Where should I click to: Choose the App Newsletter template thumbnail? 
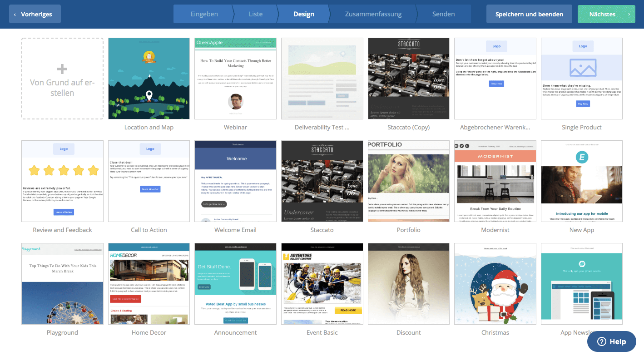[582, 284]
